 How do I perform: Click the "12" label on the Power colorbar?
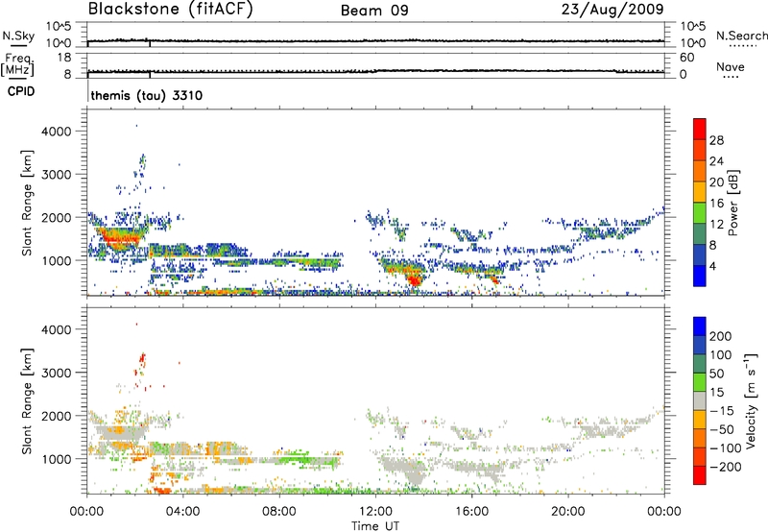pos(716,225)
